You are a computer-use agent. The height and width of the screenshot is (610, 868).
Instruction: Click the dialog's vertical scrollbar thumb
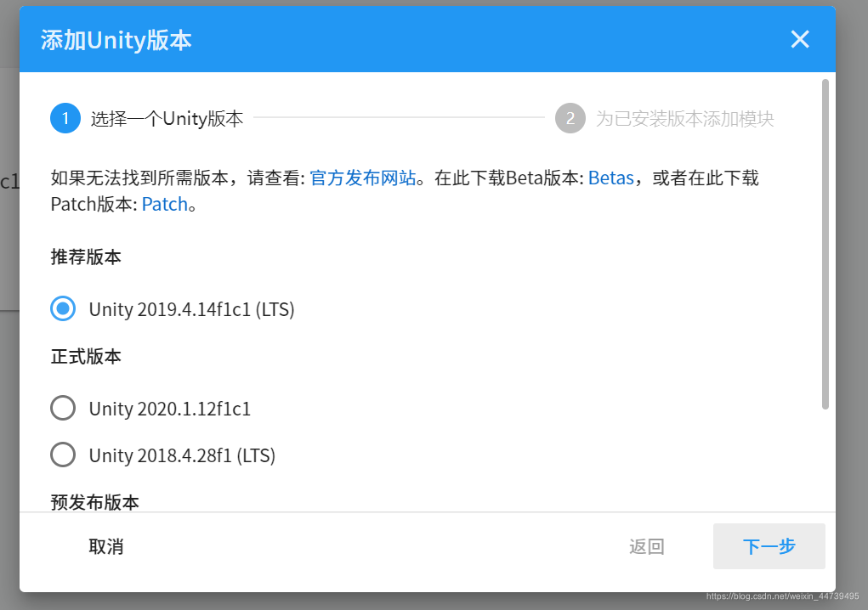tap(825, 244)
